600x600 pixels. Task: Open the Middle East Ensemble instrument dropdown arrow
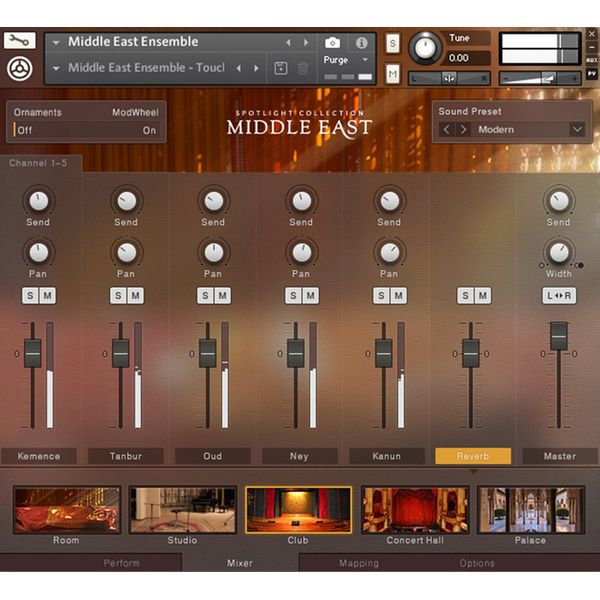click(x=56, y=42)
